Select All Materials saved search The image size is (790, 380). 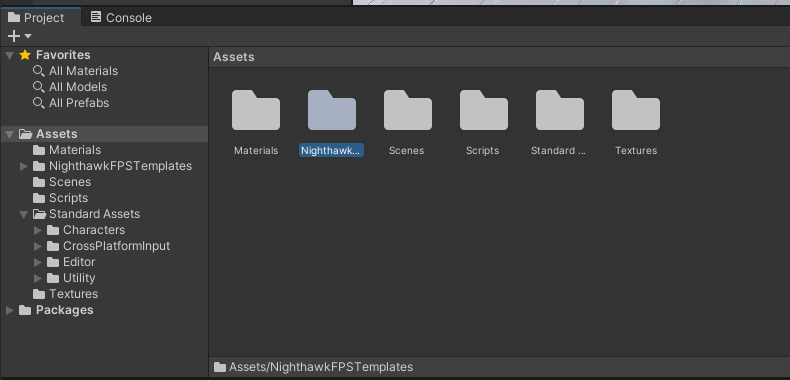(83, 71)
